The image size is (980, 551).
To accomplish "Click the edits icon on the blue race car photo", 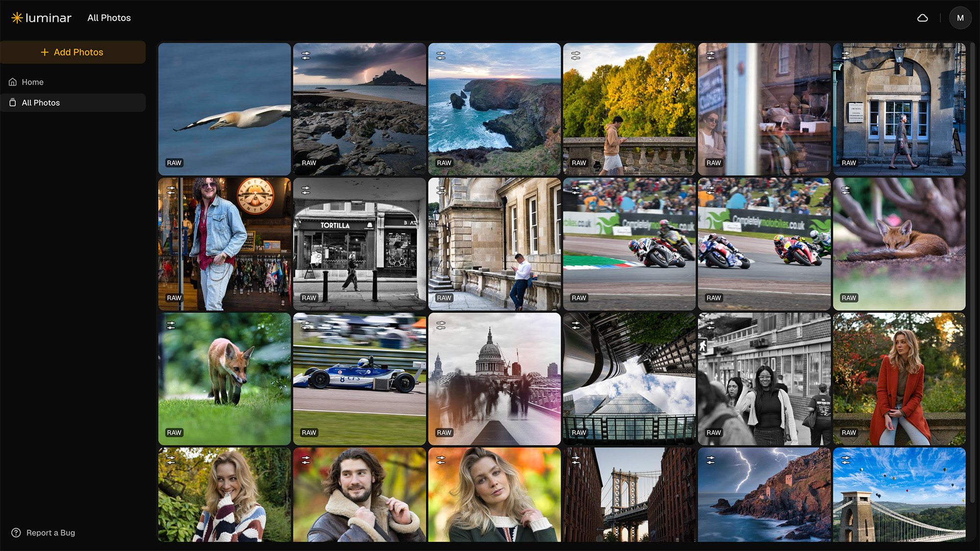I will (306, 325).
